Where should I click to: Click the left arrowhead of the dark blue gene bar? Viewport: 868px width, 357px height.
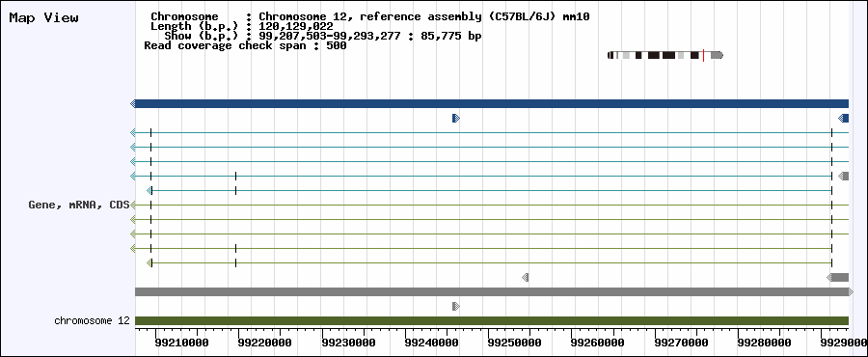pyautogui.click(x=133, y=103)
